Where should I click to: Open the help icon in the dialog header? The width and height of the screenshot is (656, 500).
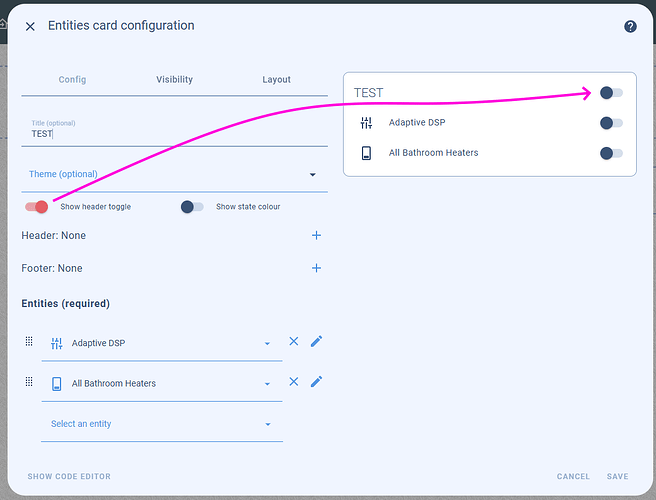(x=630, y=26)
